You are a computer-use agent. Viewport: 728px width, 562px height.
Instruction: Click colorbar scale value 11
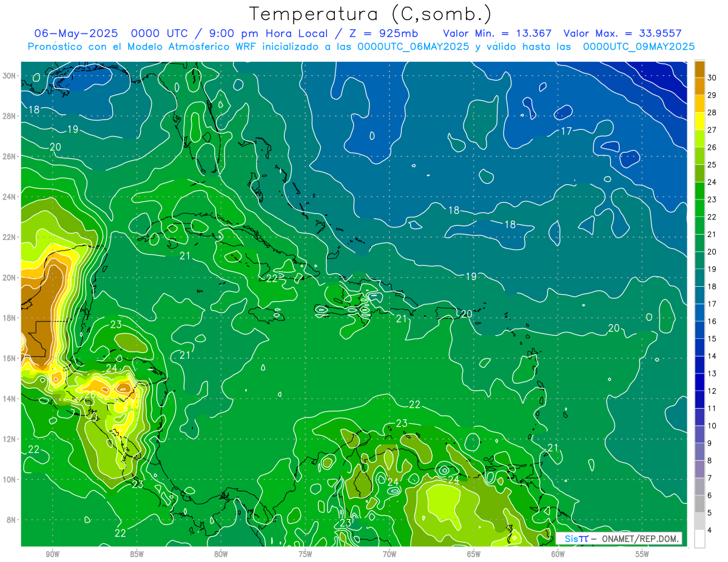coord(712,408)
